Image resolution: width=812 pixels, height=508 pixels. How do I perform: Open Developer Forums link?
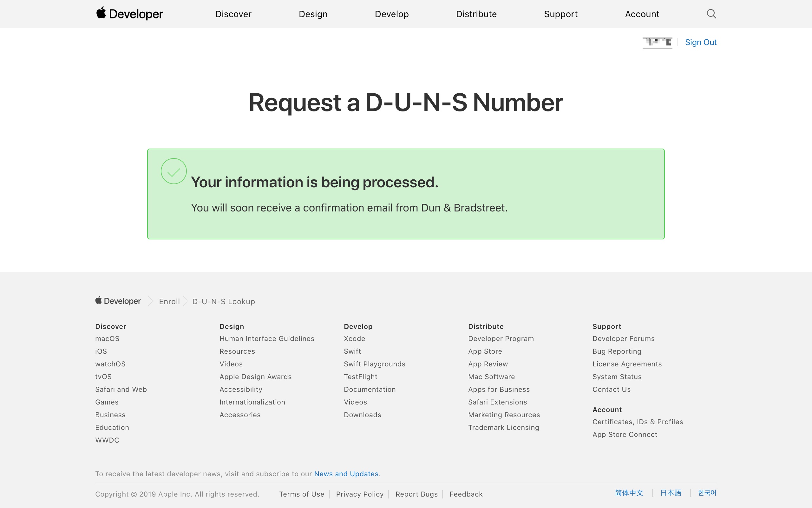click(623, 339)
